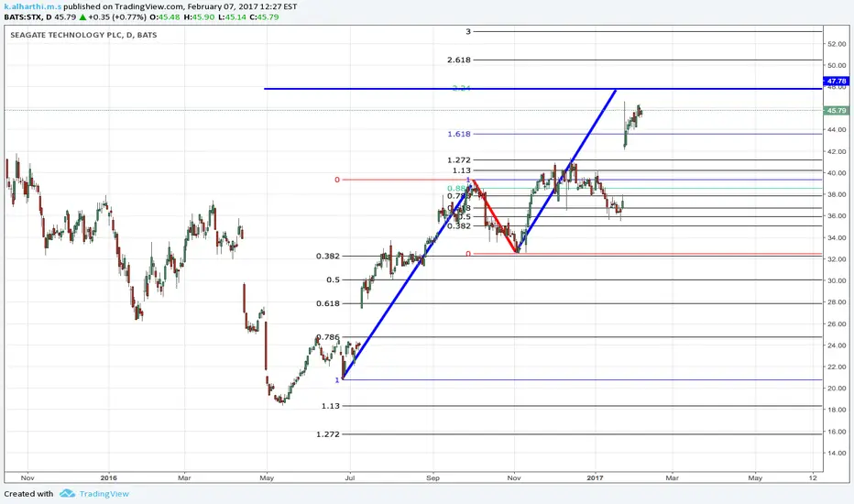Select the 14.00 price axis label
Viewport: 854px width, 504px height.
tap(838, 453)
